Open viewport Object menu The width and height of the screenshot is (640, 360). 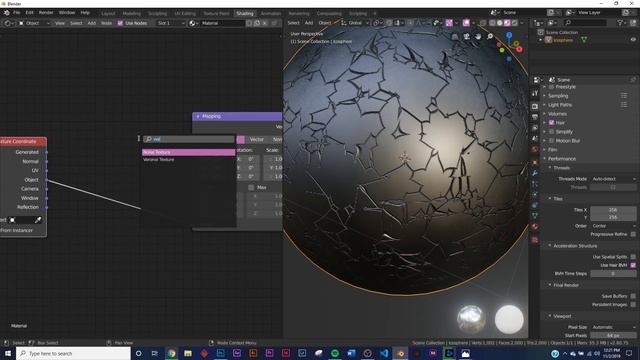point(325,23)
